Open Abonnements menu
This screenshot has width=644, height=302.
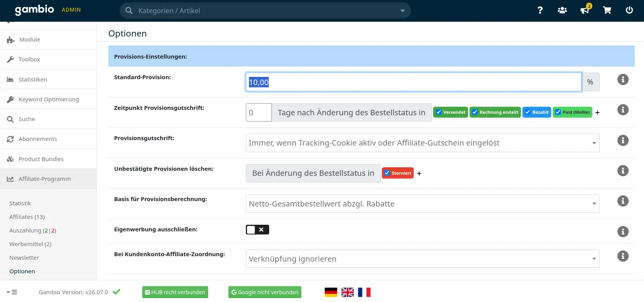48,139
